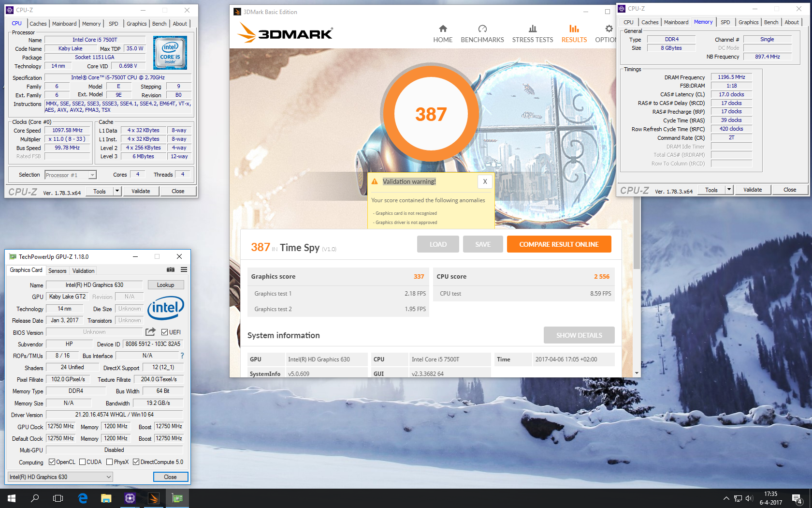The height and width of the screenshot is (508, 812).
Task: Switch to Caches tab in left CPU-Z
Action: pyautogui.click(x=38, y=24)
